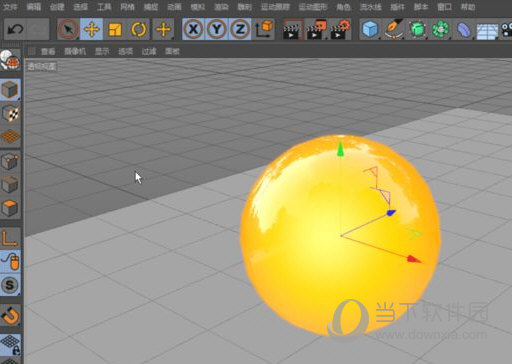The height and width of the screenshot is (364, 512).
Task: Activate the Rotate tool
Action: pyautogui.click(x=138, y=29)
